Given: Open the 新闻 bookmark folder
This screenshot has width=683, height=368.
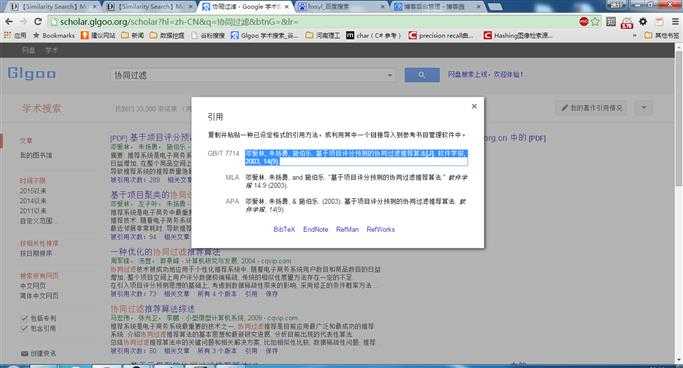Looking at the screenshot, I should [x=133, y=35].
